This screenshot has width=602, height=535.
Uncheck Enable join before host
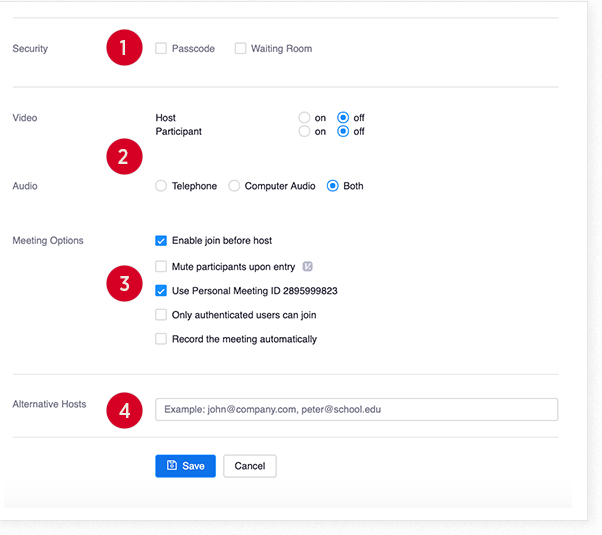coord(161,240)
